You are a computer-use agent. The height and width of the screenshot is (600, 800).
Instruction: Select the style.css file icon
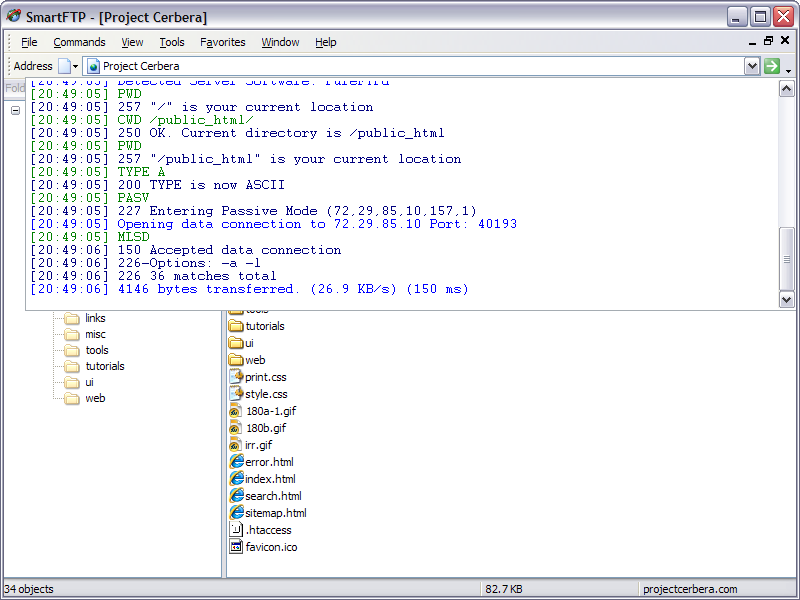[236, 393]
